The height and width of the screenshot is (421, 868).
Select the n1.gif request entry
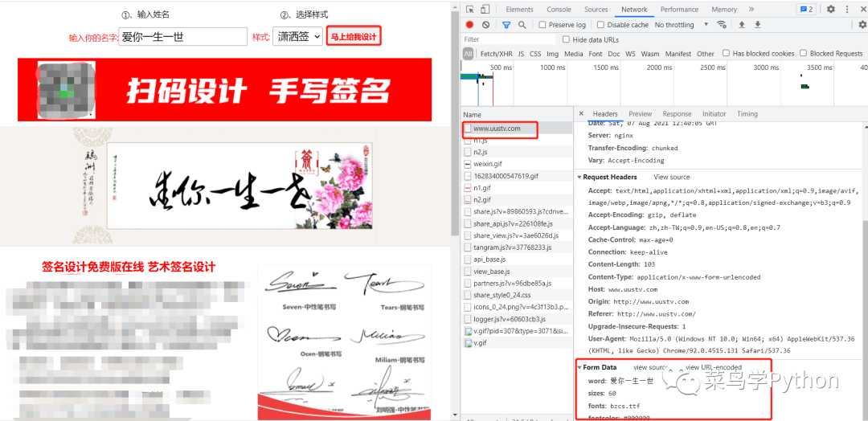[x=518, y=187]
